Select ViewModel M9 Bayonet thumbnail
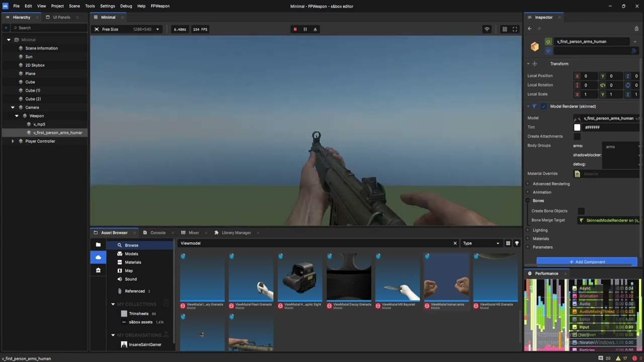The width and height of the screenshot is (644, 362). point(397,281)
